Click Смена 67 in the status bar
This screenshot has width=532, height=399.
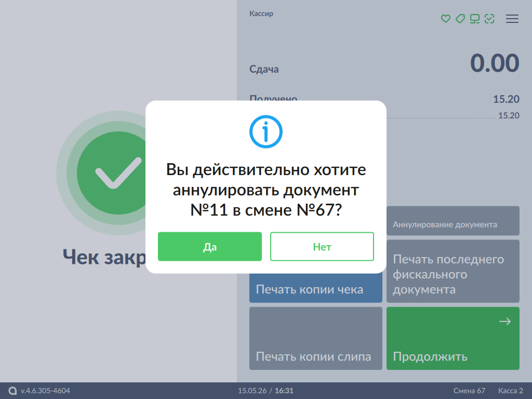469,391
